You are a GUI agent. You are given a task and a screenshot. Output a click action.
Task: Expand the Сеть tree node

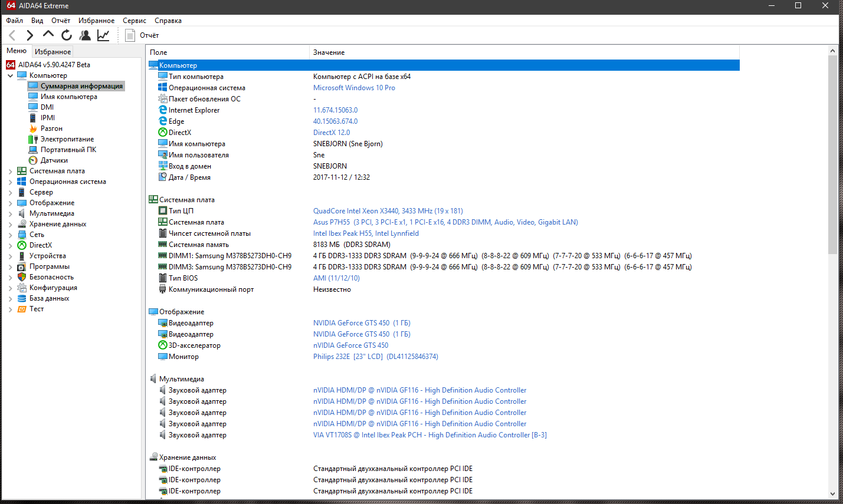tap(10, 235)
